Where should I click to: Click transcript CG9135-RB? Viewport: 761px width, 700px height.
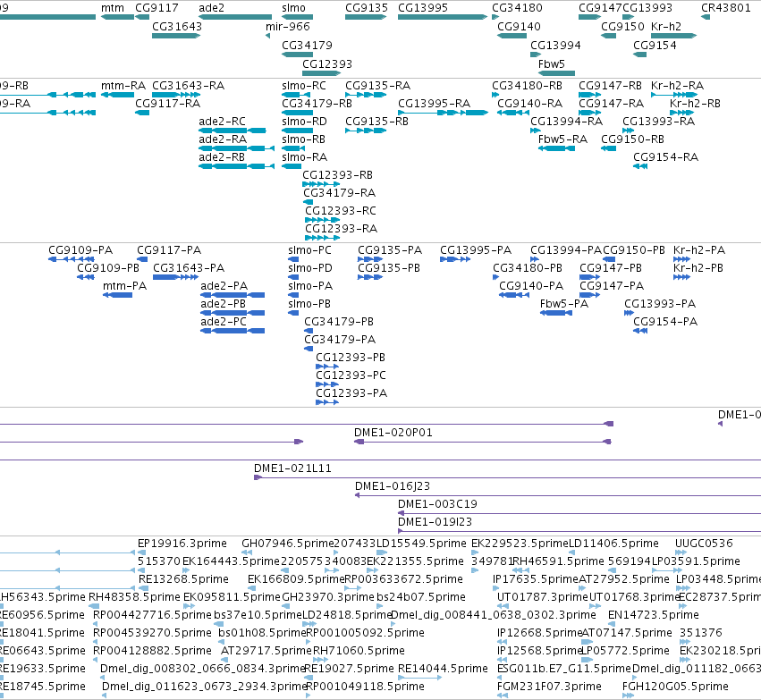click(366, 131)
